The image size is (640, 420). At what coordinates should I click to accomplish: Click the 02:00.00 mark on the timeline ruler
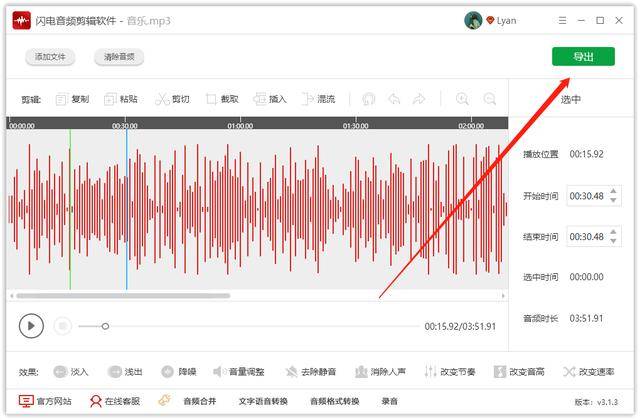(471, 126)
